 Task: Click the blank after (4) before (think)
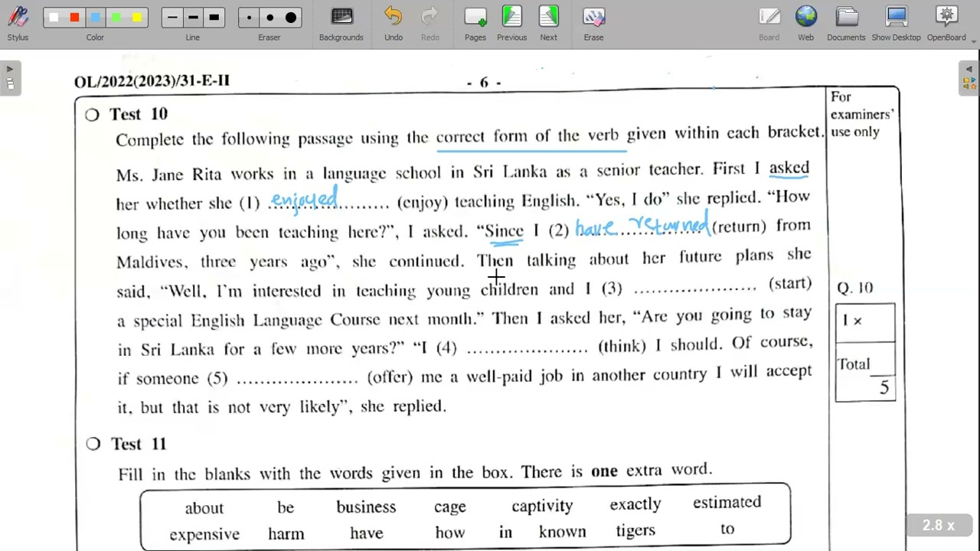click(527, 350)
